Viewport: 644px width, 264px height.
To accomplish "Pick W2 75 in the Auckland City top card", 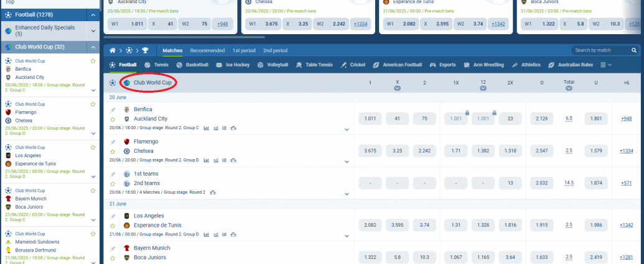I will tap(194, 24).
